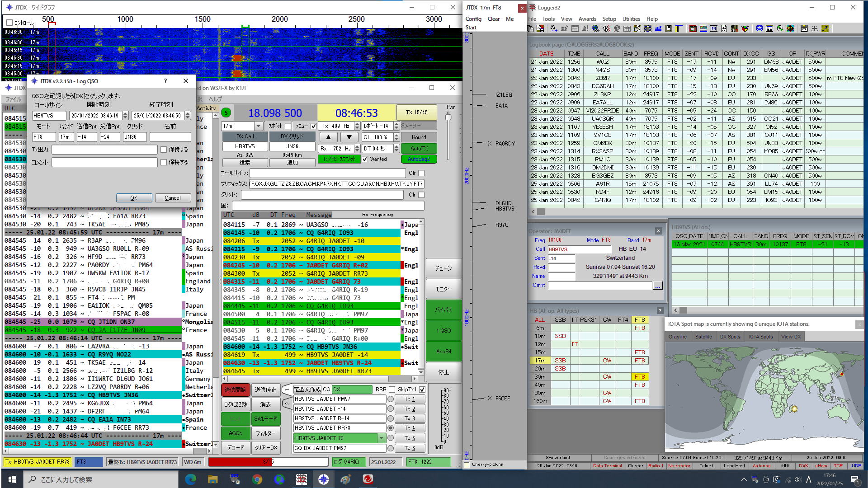Open the notification center icon in system tray

(x=854, y=479)
